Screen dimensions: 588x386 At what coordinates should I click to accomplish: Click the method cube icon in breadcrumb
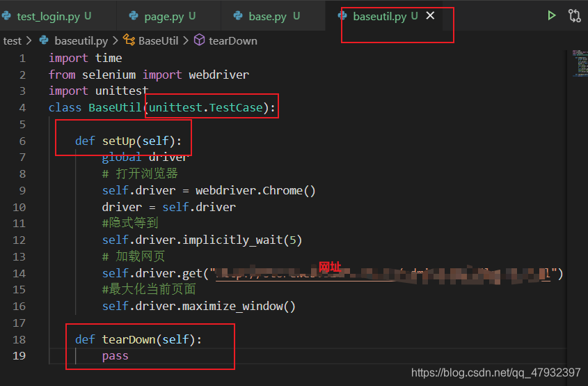pyautogui.click(x=199, y=40)
